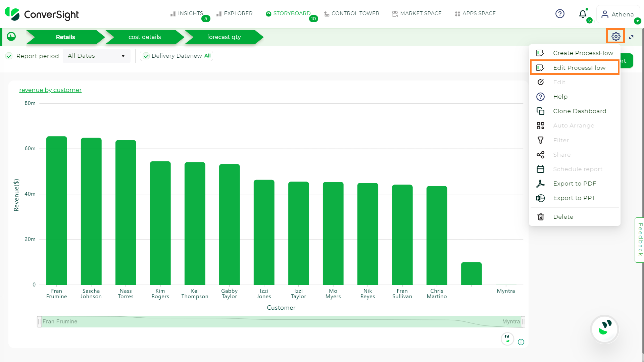The image size is (644, 362).
Task: Toggle the Report period checkbox
Action: point(9,56)
